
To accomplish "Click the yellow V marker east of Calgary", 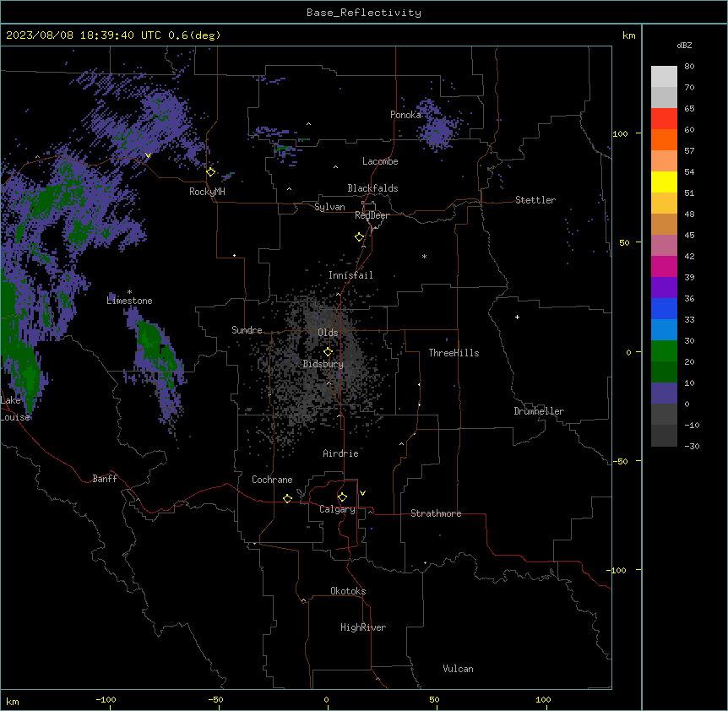I will pyautogui.click(x=362, y=493).
